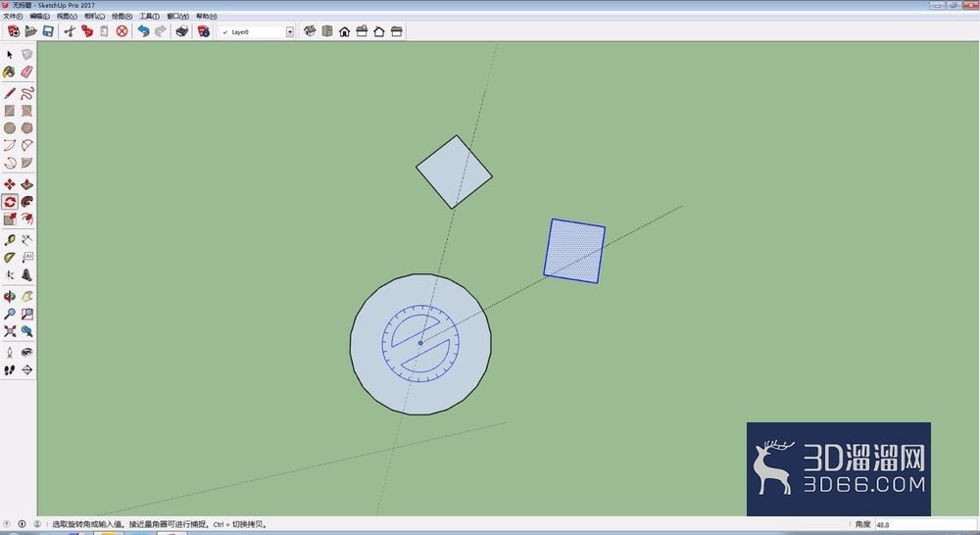980x535 pixels.
Task: Click the 角度 value field showing 48.8
Action: [x=925, y=524]
